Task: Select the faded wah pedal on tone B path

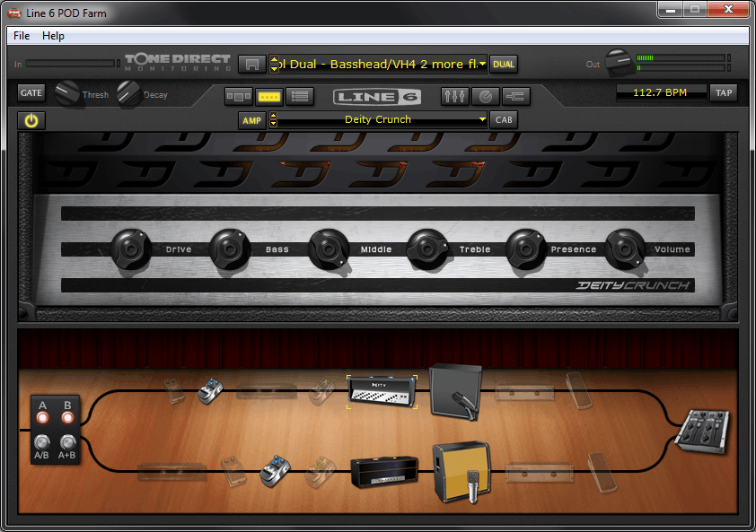Action: tap(602, 472)
